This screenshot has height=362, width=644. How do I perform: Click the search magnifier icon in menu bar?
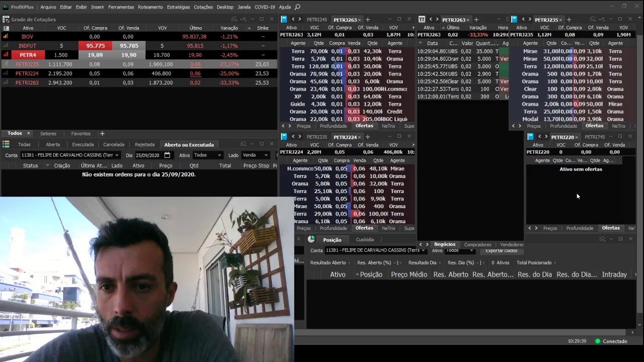[x=297, y=7]
